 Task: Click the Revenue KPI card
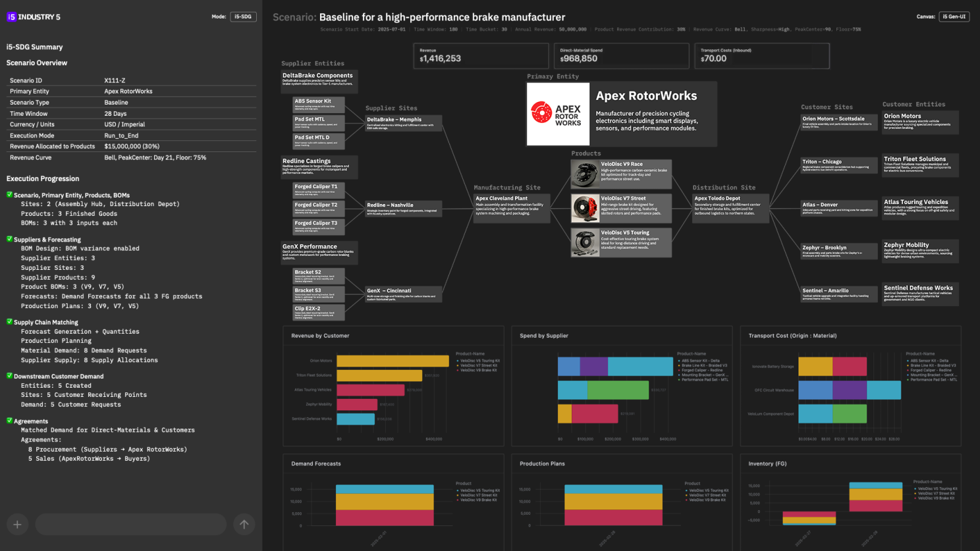coord(481,56)
